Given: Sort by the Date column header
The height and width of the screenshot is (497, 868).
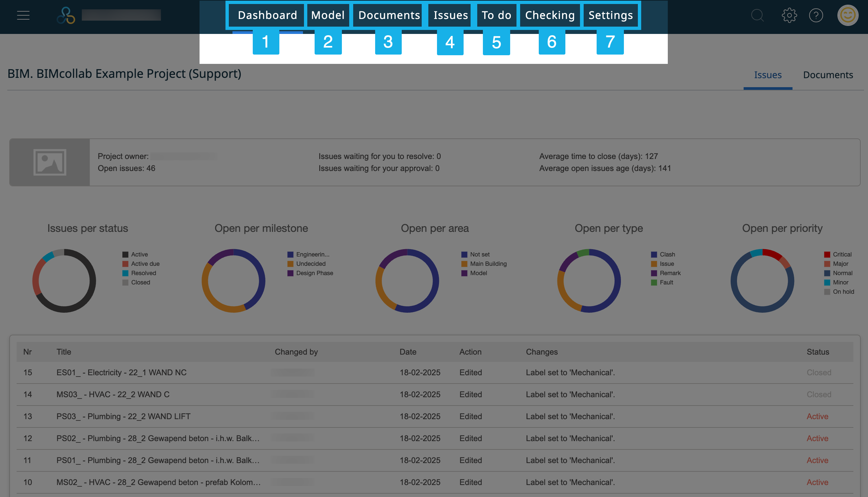Looking at the screenshot, I should [x=408, y=352].
